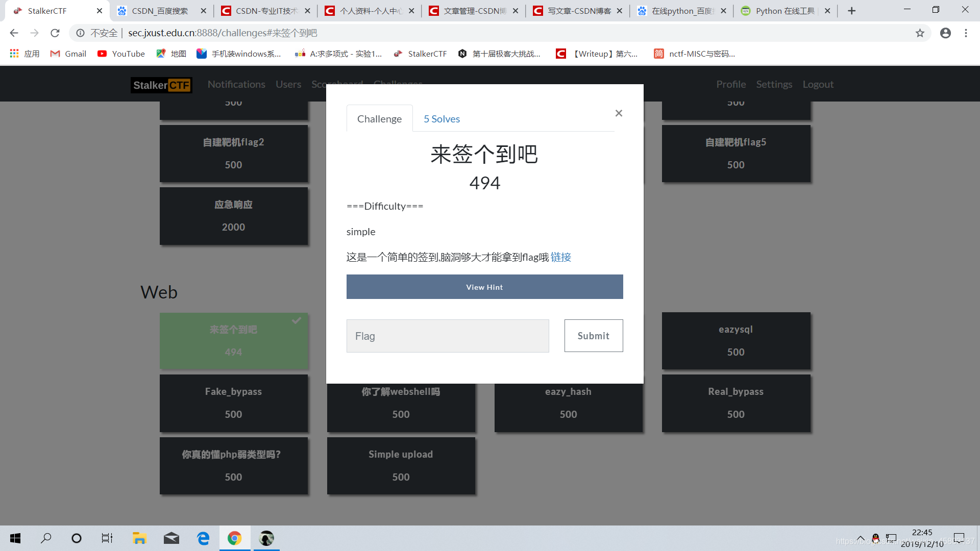Screen dimensions: 980x551
Task: Click Logout in the site navbar
Action: (x=818, y=84)
